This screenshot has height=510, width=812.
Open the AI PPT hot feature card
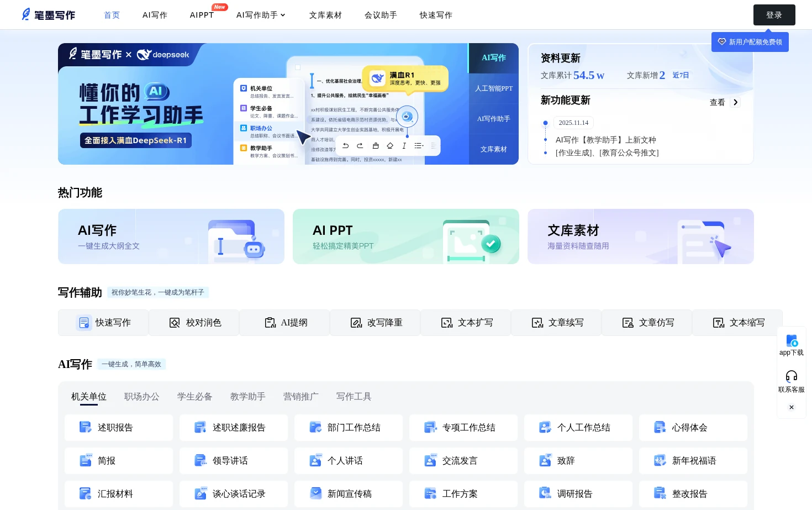pyautogui.click(x=406, y=236)
